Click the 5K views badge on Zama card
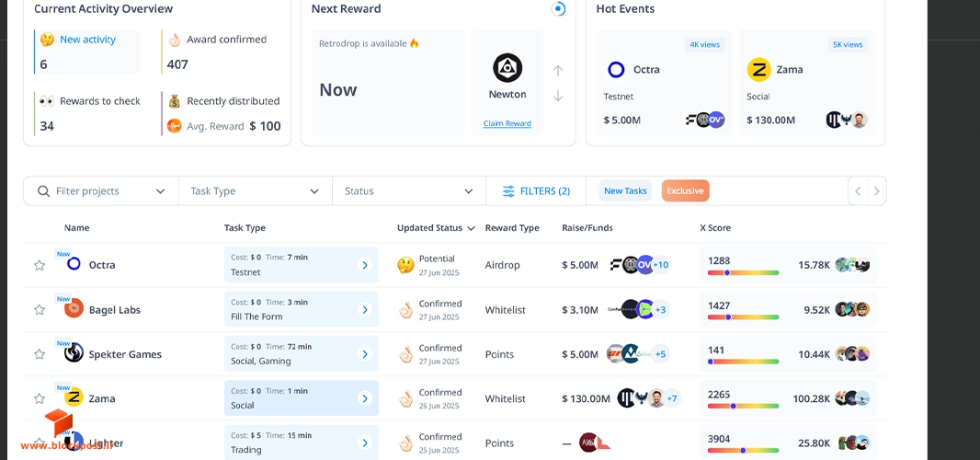Viewport: 980px width, 460px height. 848,44
